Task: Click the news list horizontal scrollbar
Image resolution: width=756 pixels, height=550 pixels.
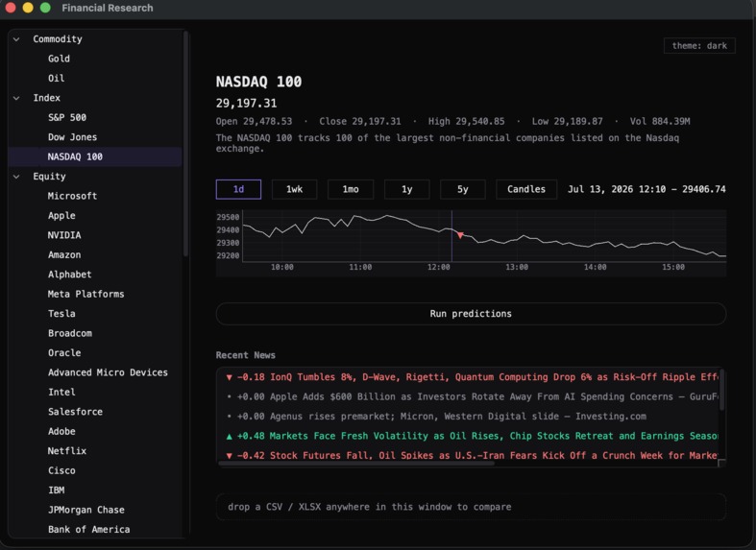Action: point(356,464)
